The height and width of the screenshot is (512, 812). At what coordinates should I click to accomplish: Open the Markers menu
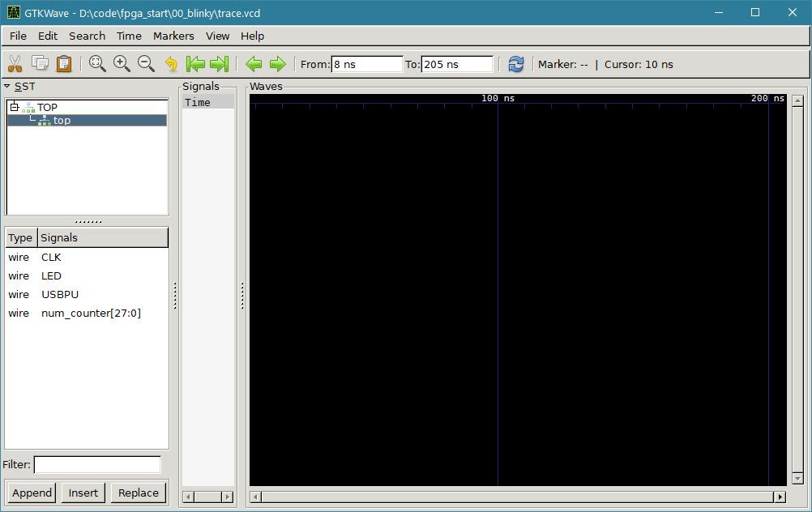[x=173, y=36]
